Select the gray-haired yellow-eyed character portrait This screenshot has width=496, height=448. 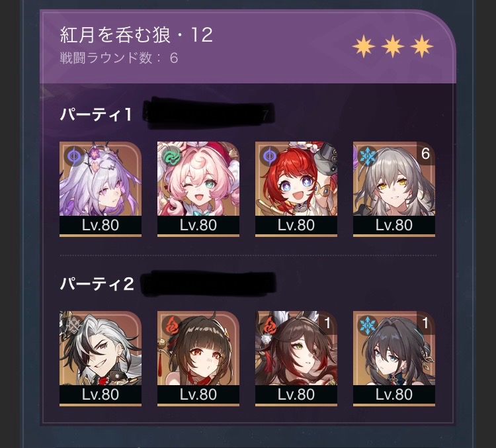tap(394, 189)
